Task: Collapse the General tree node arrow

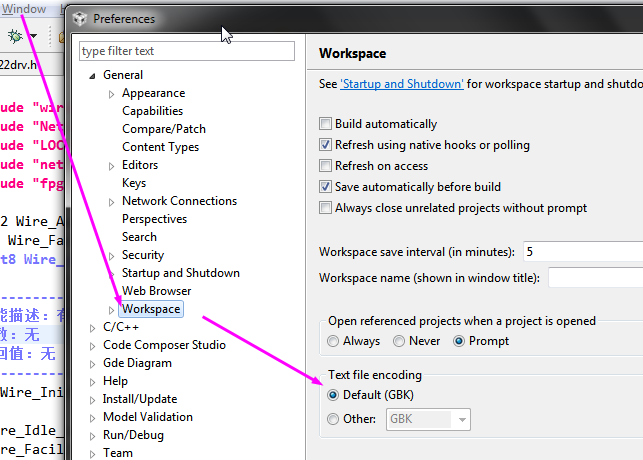Action: pos(94,75)
